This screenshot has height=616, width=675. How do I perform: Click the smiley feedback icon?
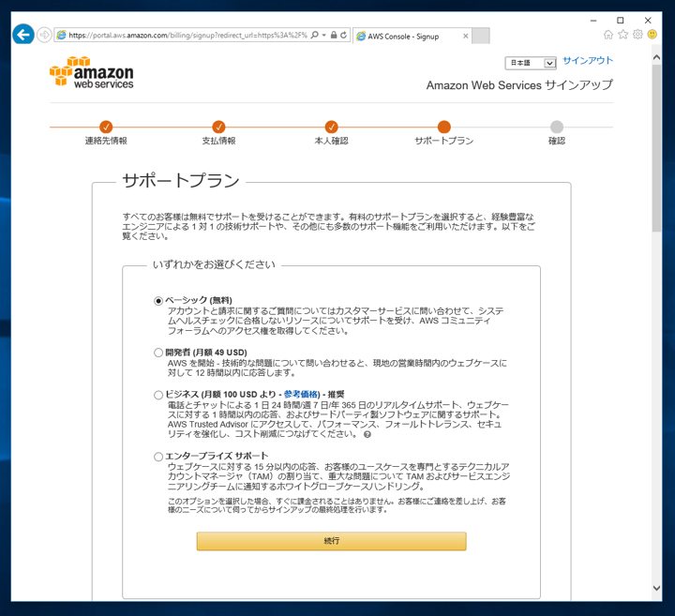[x=652, y=35]
